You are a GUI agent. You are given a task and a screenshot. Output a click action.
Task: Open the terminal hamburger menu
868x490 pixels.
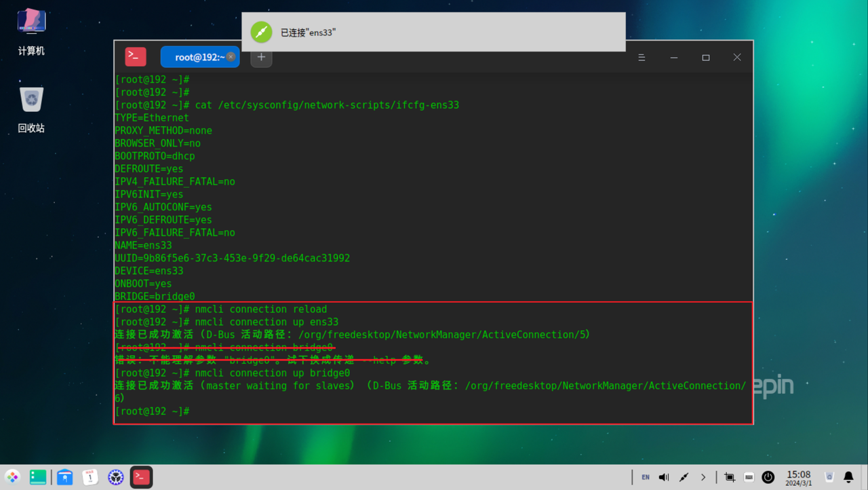click(642, 58)
